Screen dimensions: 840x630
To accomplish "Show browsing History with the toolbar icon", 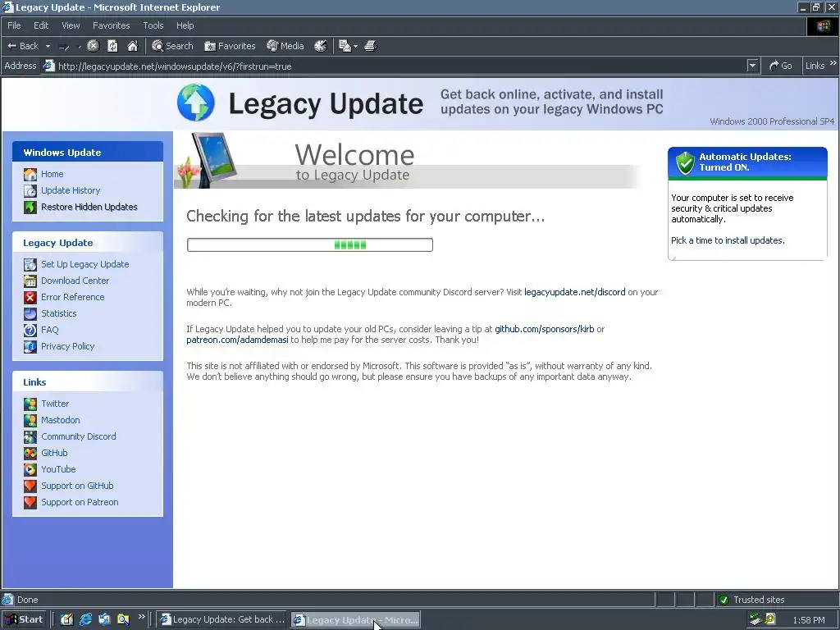I will pyautogui.click(x=321, y=46).
